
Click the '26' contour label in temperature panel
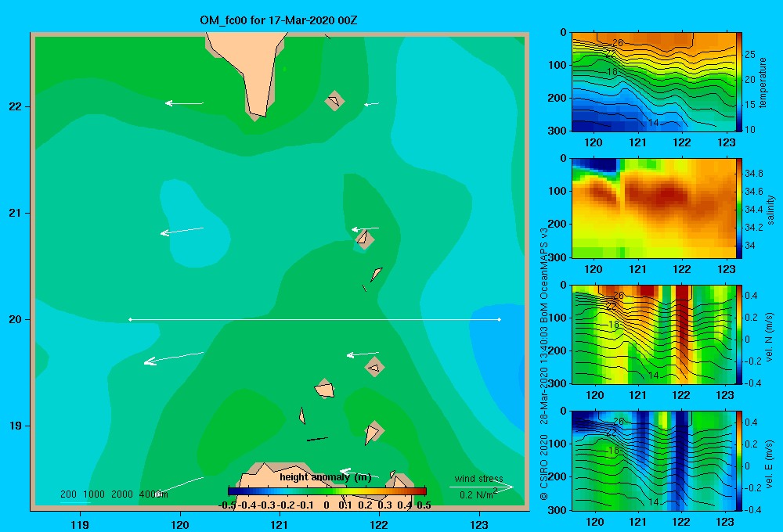[x=618, y=43]
